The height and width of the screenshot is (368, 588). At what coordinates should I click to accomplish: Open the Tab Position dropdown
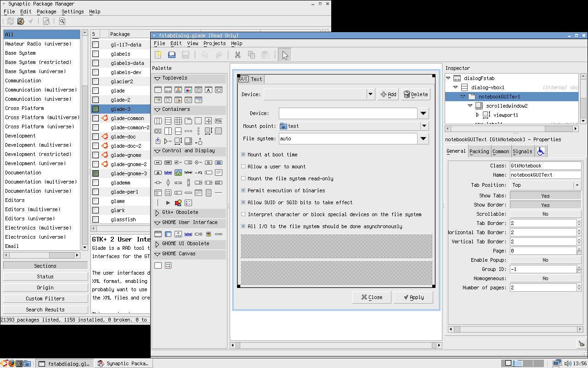tap(546, 185)
